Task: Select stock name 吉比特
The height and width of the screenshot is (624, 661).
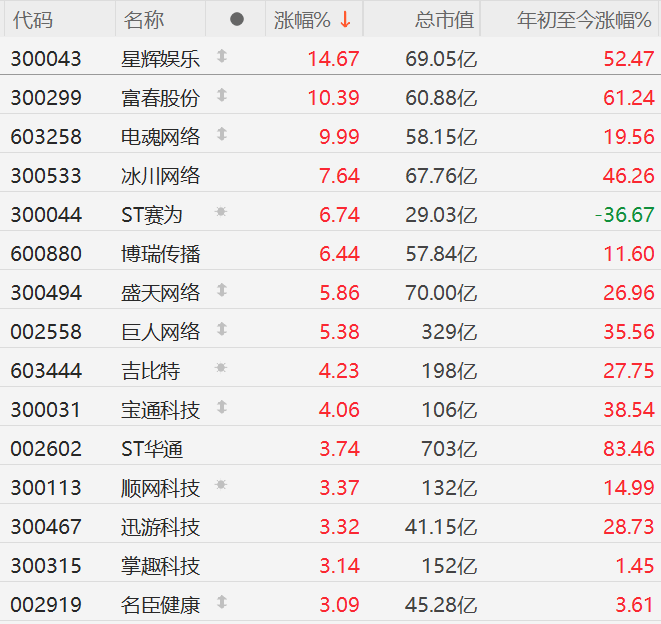Action: [150, 371]
